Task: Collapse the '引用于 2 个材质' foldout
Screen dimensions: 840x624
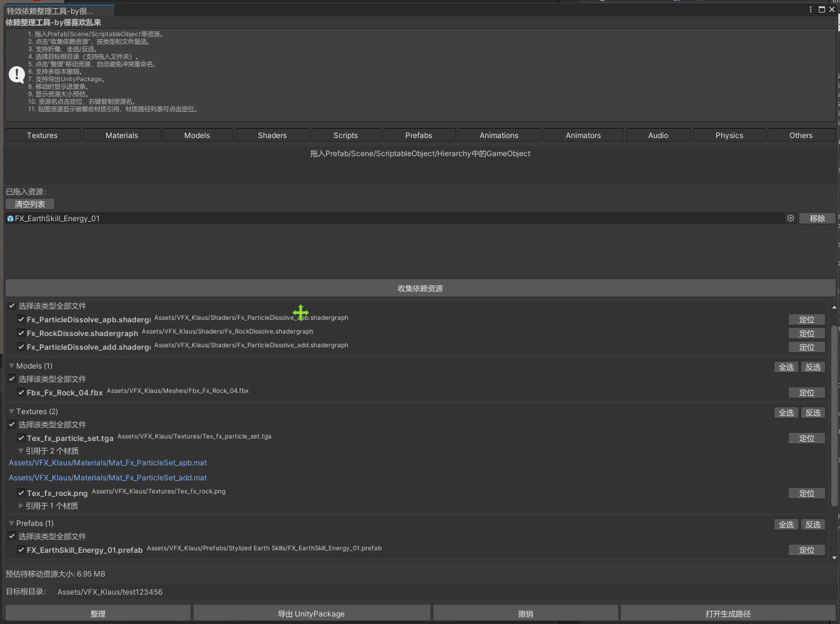Action: click(x=21, y=451)
